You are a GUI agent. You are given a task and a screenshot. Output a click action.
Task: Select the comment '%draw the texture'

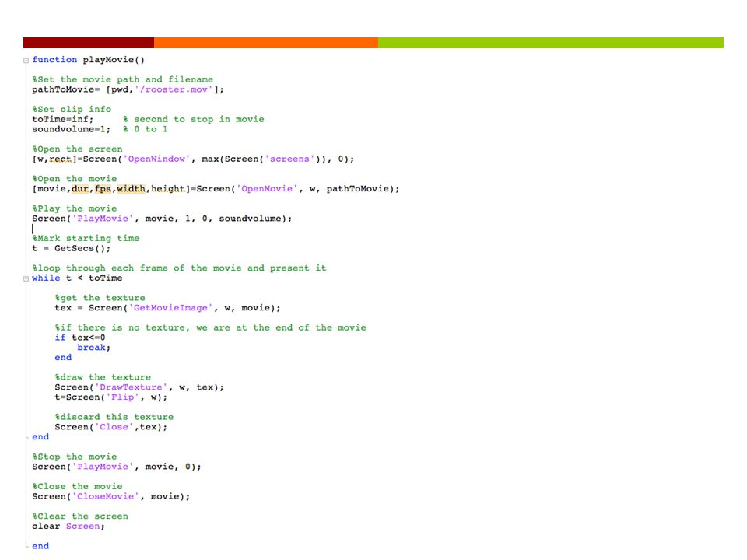click(x=103, y=378)
